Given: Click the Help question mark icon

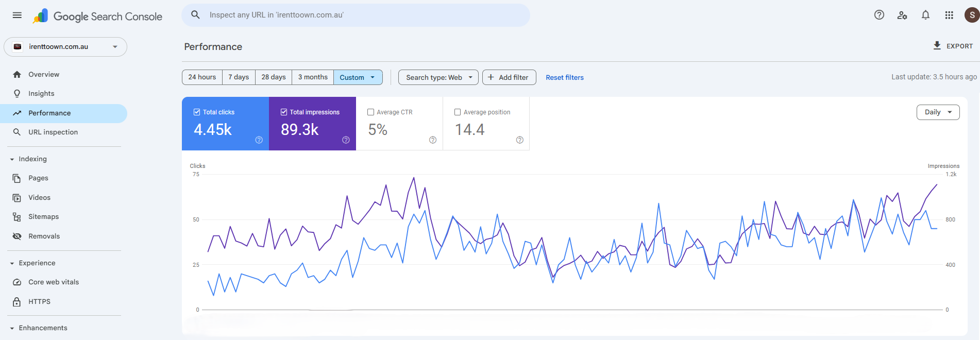Looking at the screenshot, I should [879, 15].
